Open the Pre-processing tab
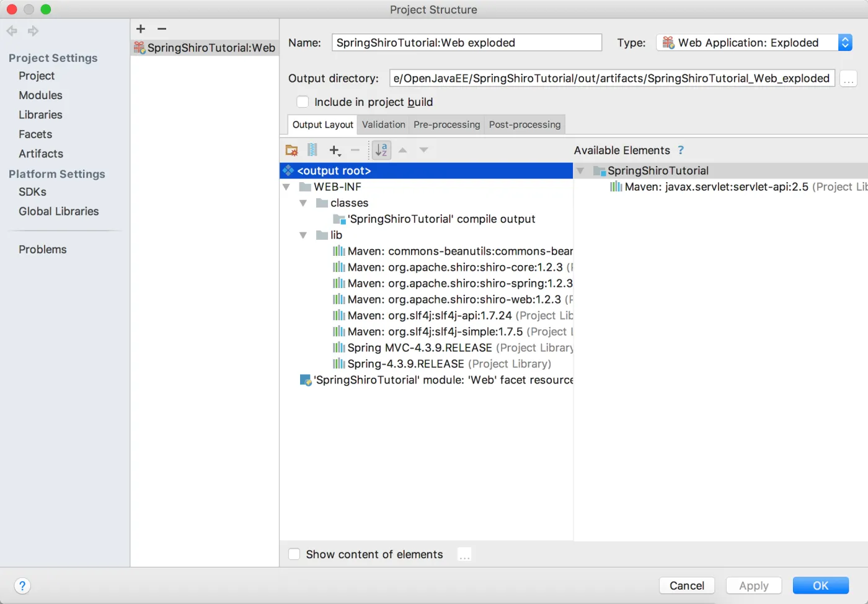 pyautogui.click(x=446, y=125)
